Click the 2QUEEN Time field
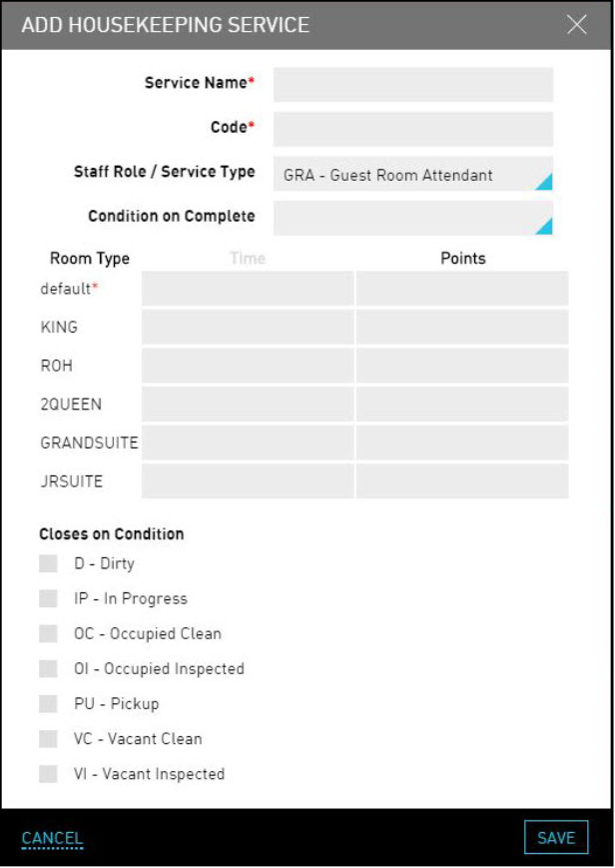Viewport: 615px width, 868px height. [x=247, y=404]
